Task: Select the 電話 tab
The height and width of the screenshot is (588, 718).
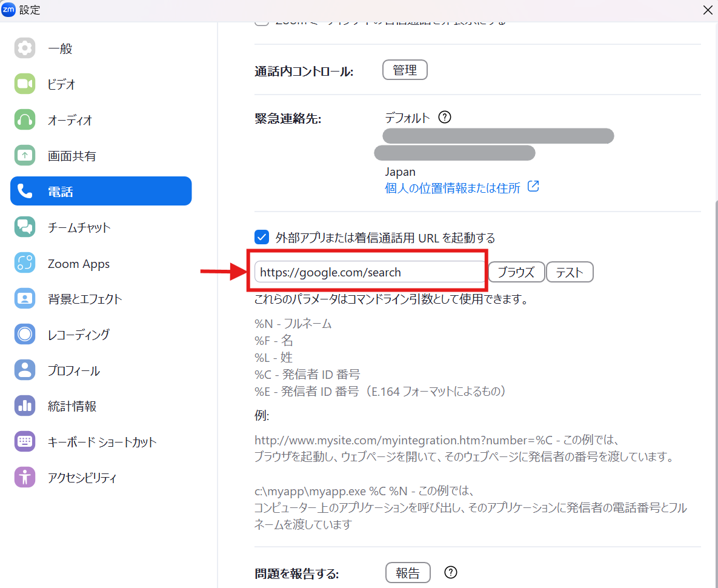Action: tap(101, 191)
